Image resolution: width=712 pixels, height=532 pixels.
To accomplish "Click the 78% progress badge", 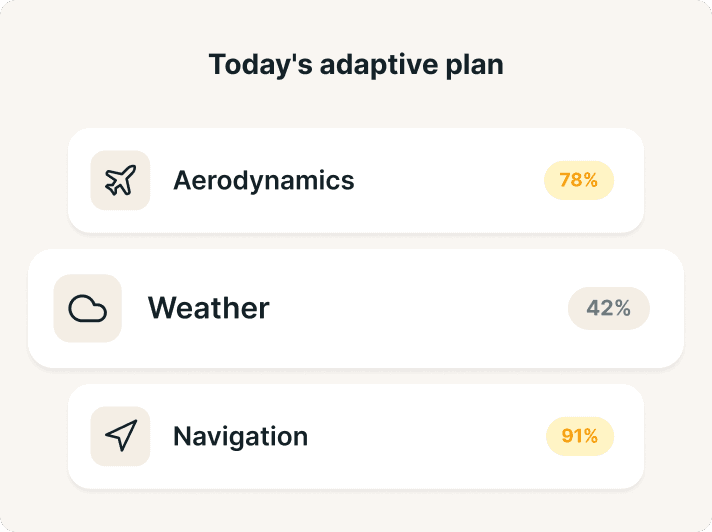I will pyautogui.click(x=578, y=181).
